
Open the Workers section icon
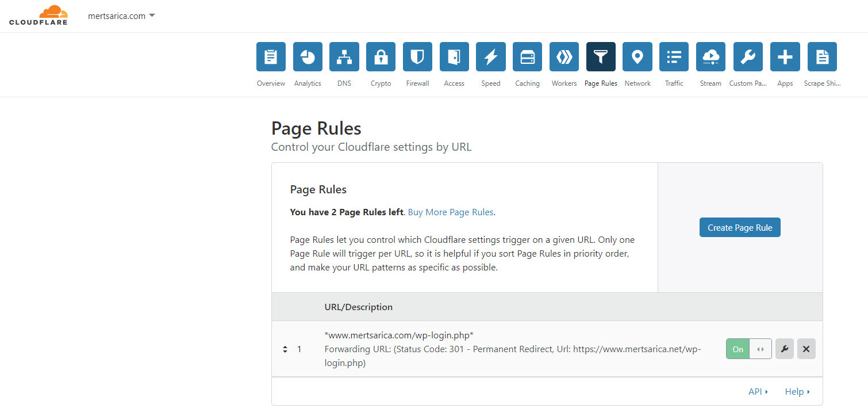(x=564, y=57)
